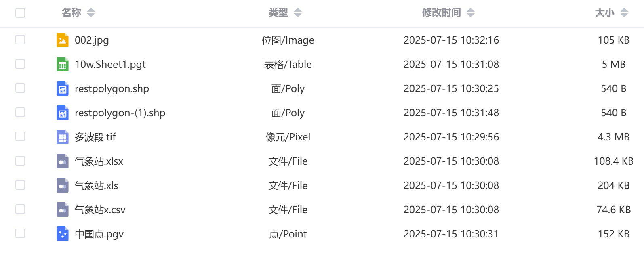Click the 大小 column header label
This screenshot has width=644, height=260.
[604, 13]
